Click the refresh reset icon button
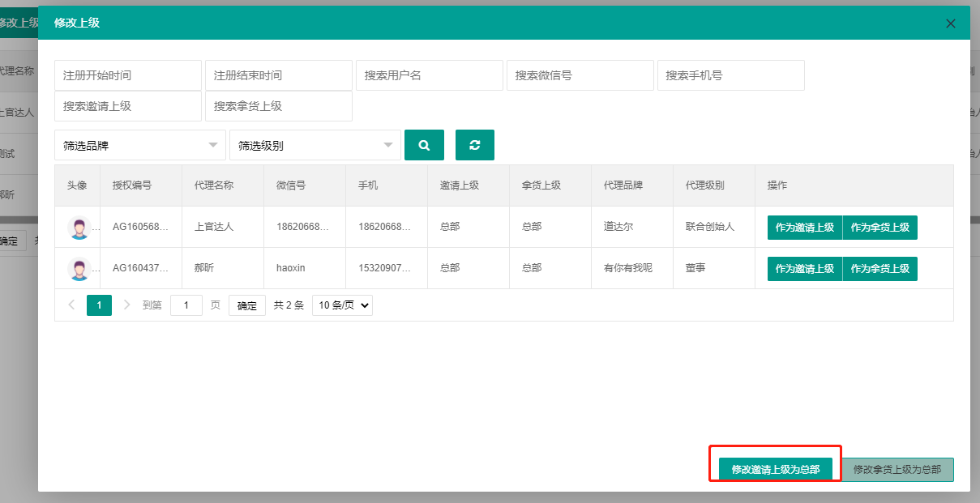Viewport: 980px width, 503px height. [475, 145]
